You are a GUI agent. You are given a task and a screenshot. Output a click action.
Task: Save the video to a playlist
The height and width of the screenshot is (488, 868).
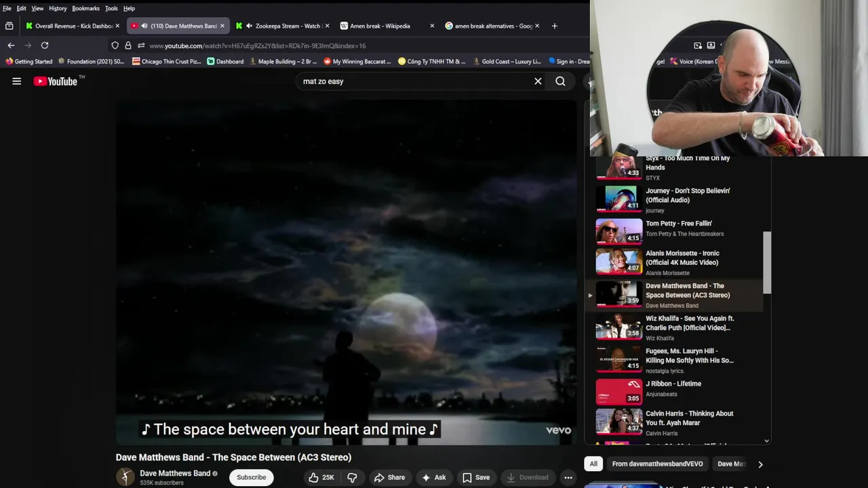click(x=476, y=477)
